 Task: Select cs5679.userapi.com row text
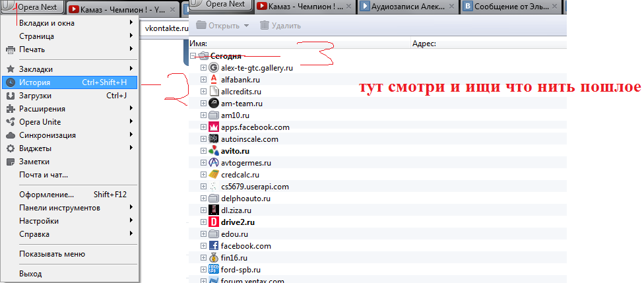pos(255,187)
